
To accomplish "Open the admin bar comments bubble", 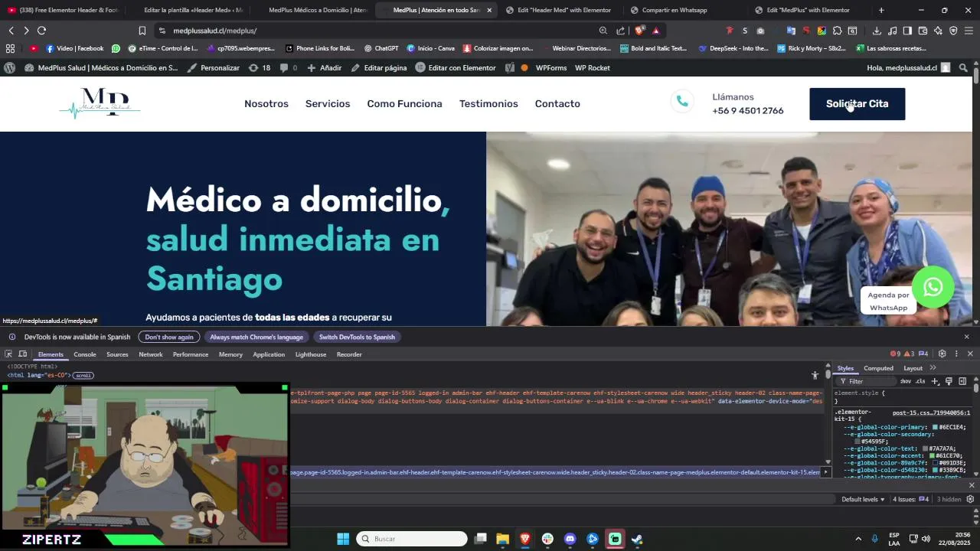I will (288, 67).
